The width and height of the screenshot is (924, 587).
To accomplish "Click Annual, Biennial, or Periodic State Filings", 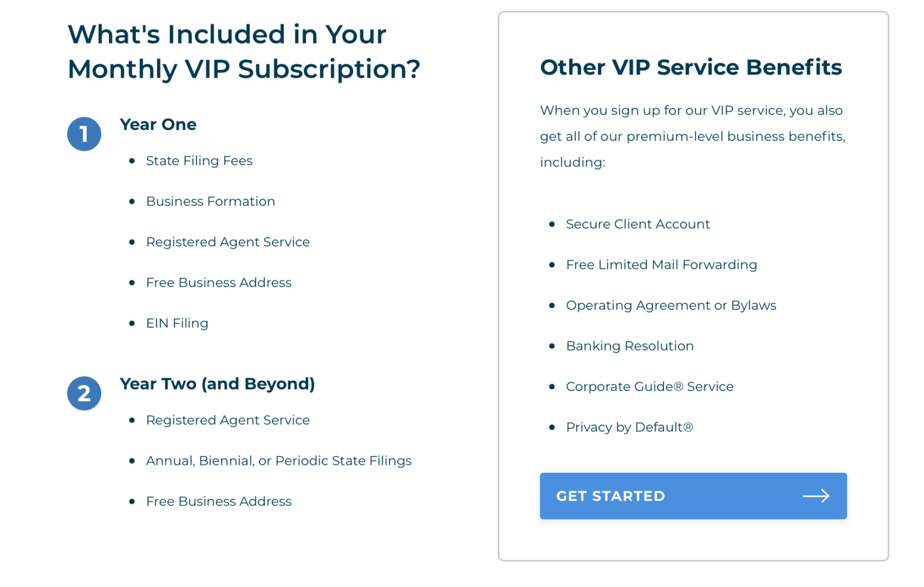I will click(x=279, y=461).
